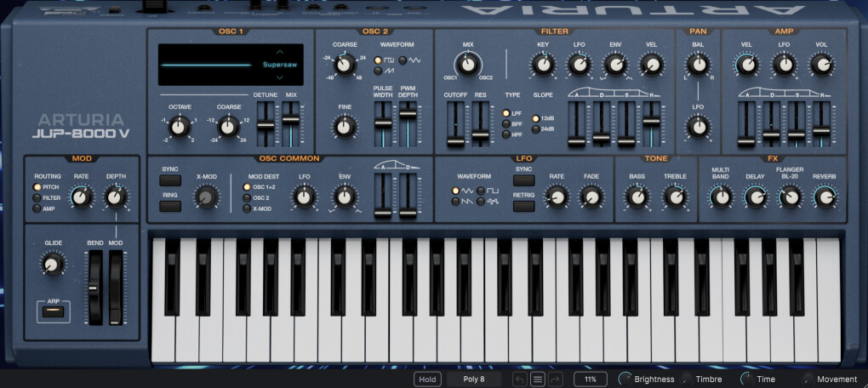Click the Tone Treble knob

675,197
